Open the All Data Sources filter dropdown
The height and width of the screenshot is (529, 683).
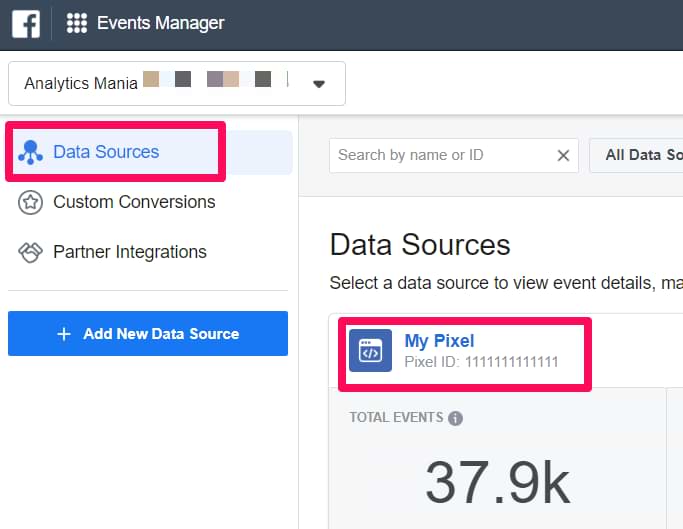pos(636,156)
